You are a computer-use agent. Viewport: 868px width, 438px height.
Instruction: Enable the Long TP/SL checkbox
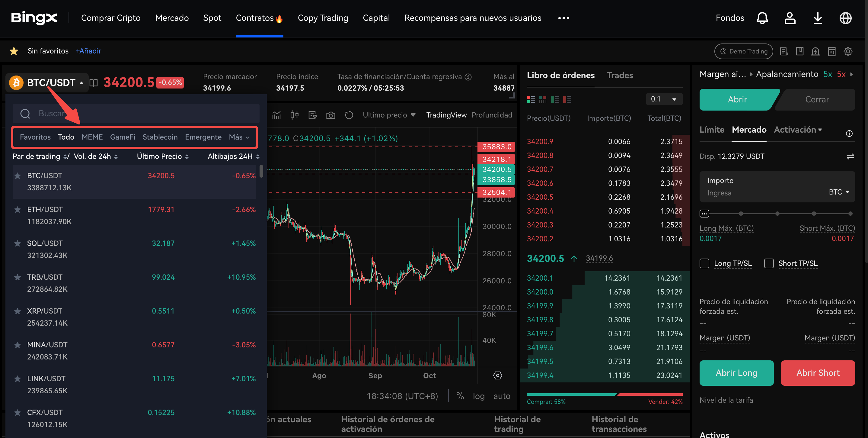[x=704, y=263]
